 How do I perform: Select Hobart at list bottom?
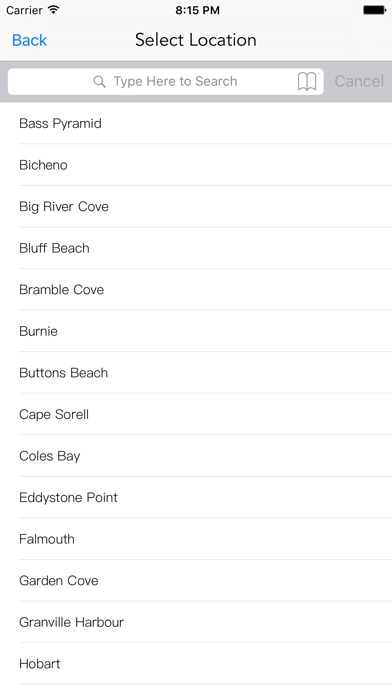click(196, 664)
